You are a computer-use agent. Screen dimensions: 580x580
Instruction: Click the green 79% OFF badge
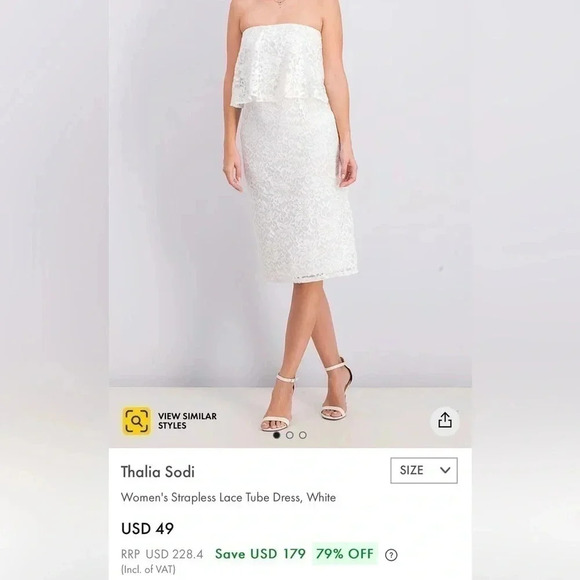(344, 554)
